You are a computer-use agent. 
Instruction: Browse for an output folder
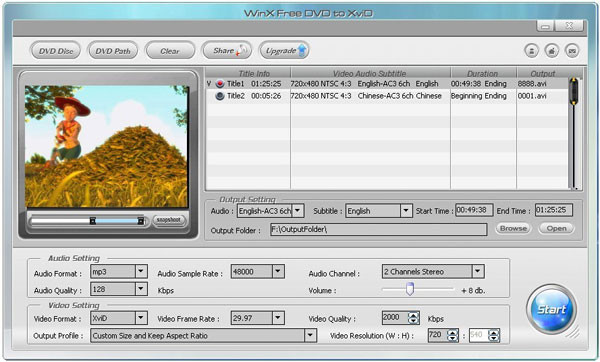pos(514,228)
